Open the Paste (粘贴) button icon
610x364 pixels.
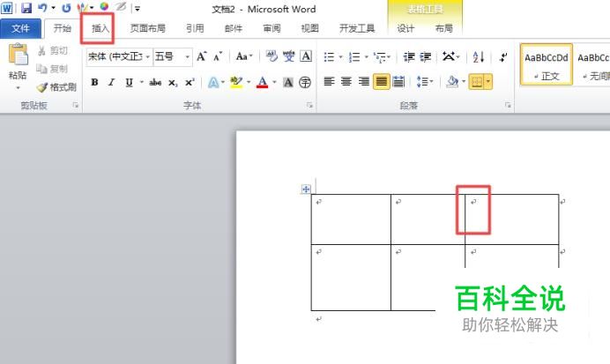coord(18,54)
